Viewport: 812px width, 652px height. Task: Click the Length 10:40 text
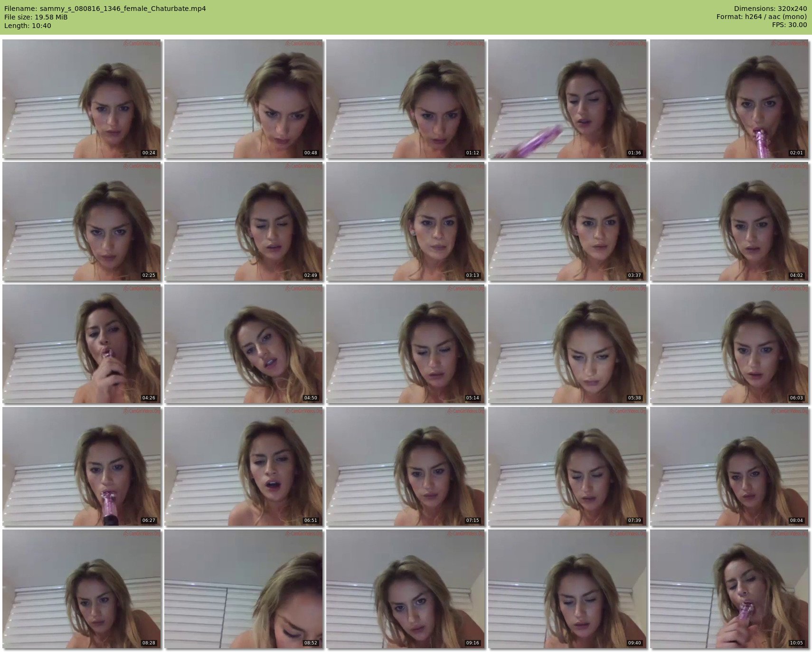28,26
